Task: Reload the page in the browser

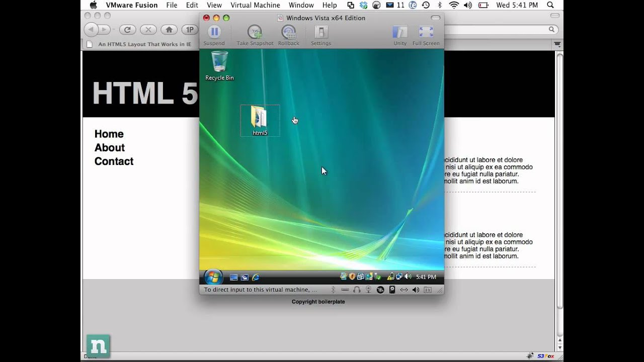Action: click(x=128, y=30)
